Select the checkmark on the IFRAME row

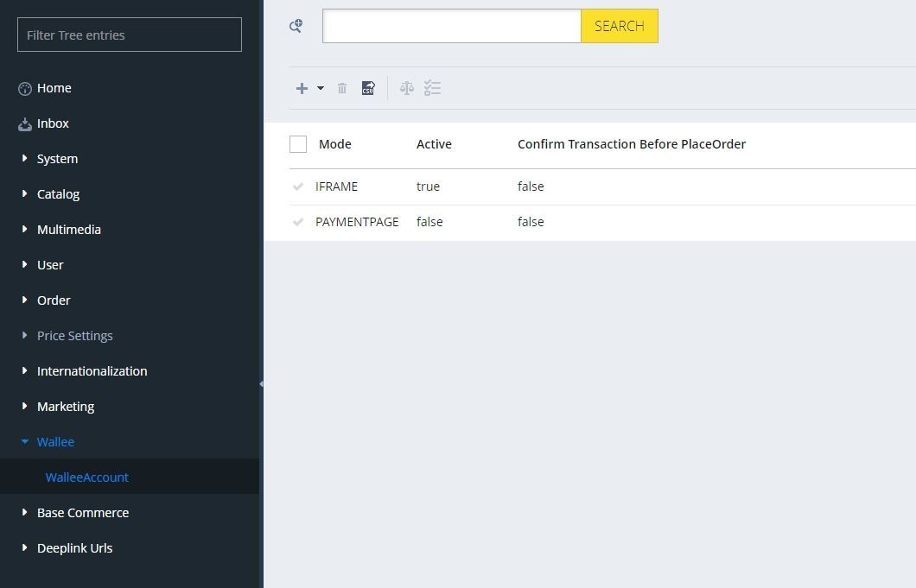(x=297, y=187)
